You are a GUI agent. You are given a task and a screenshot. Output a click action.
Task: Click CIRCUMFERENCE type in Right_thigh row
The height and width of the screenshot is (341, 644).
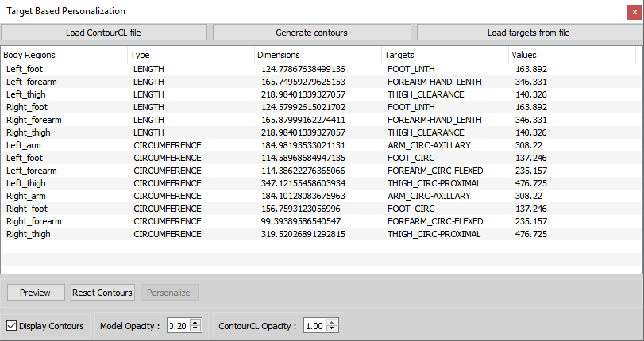point(168,234)
